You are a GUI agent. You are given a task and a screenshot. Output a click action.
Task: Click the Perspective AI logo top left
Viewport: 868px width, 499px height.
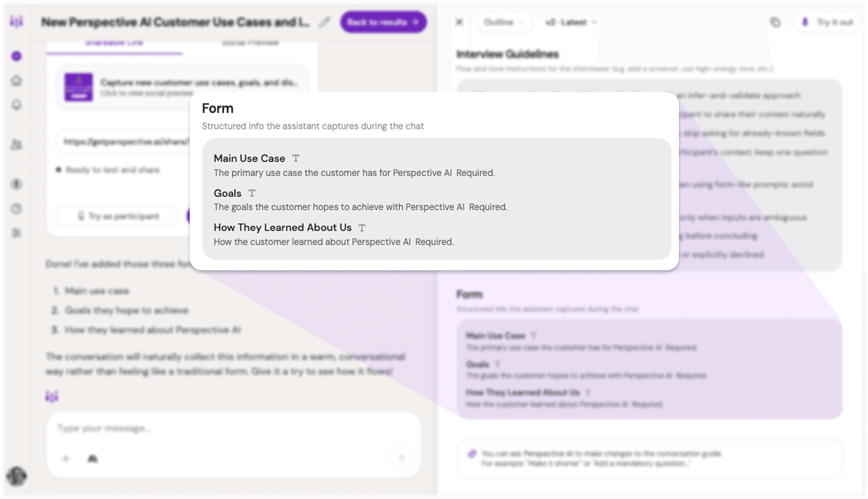click(x=16, y=21)
